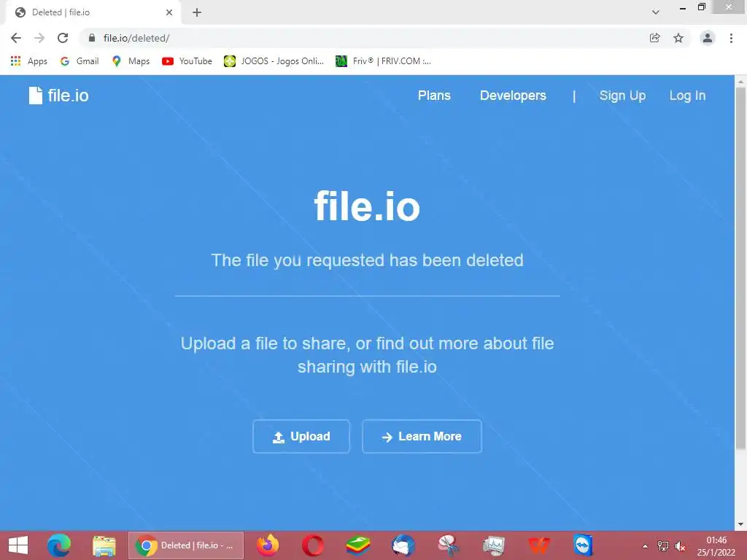Launch WPS Office from the taskbar
Screen dimensions: 747x560
tap(539, 545)
